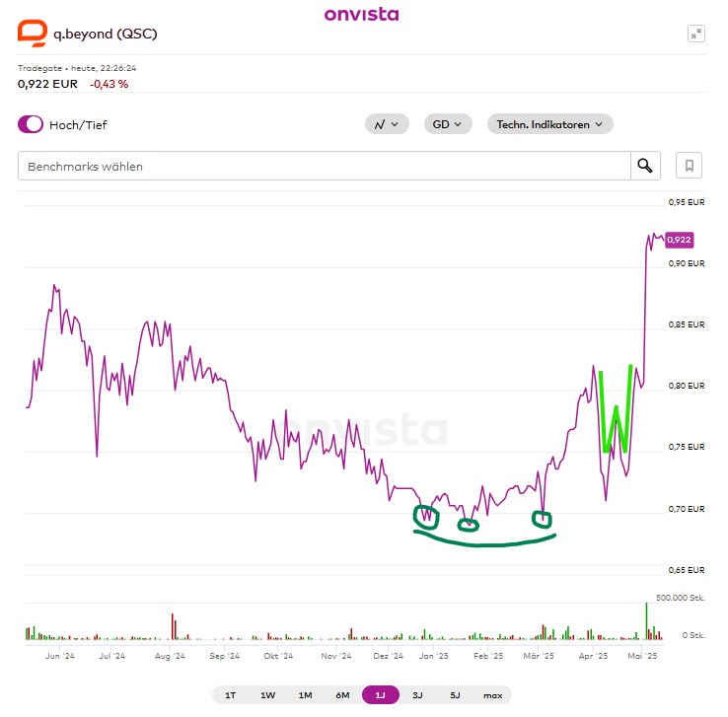Collapse the chart with the fullscreen icon
The image size is (728, 717).
click(x=696, y=34)
